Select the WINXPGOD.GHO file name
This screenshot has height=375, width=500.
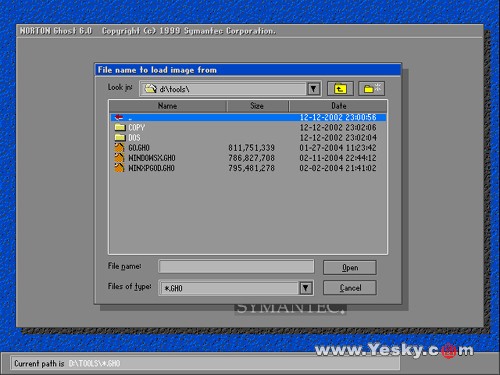[151, 168]
